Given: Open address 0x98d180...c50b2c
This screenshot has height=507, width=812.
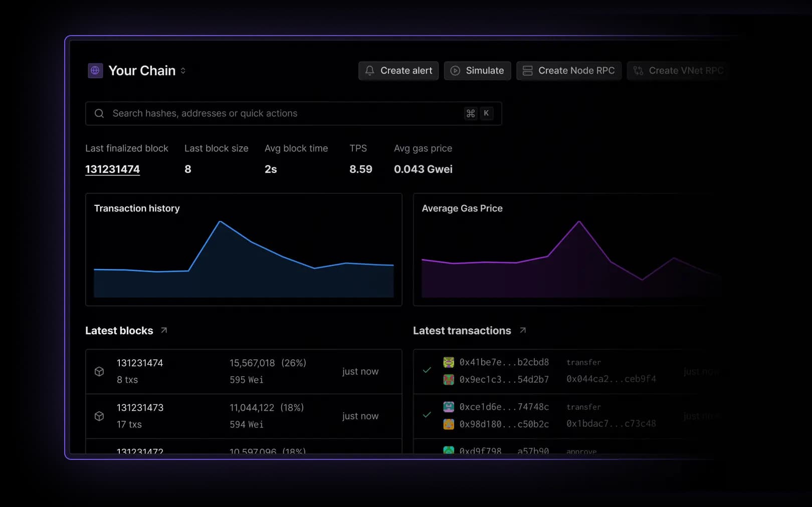Looking at the screenshot, I should (504, 424).
